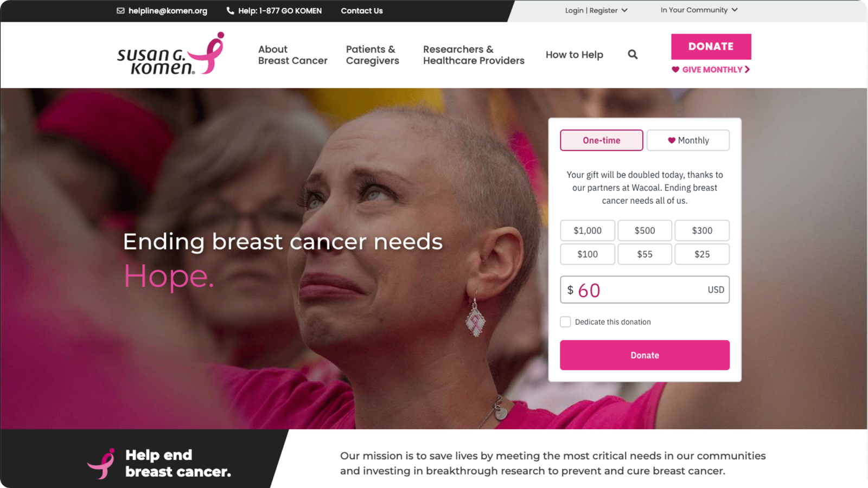Select the One-time donation option

(602, 140)
